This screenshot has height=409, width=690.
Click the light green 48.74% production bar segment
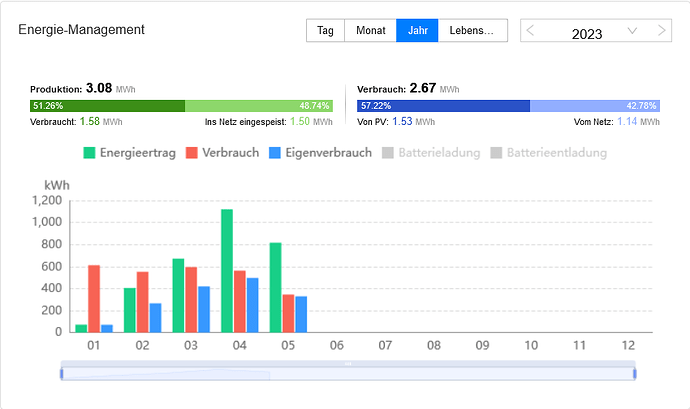259,106
